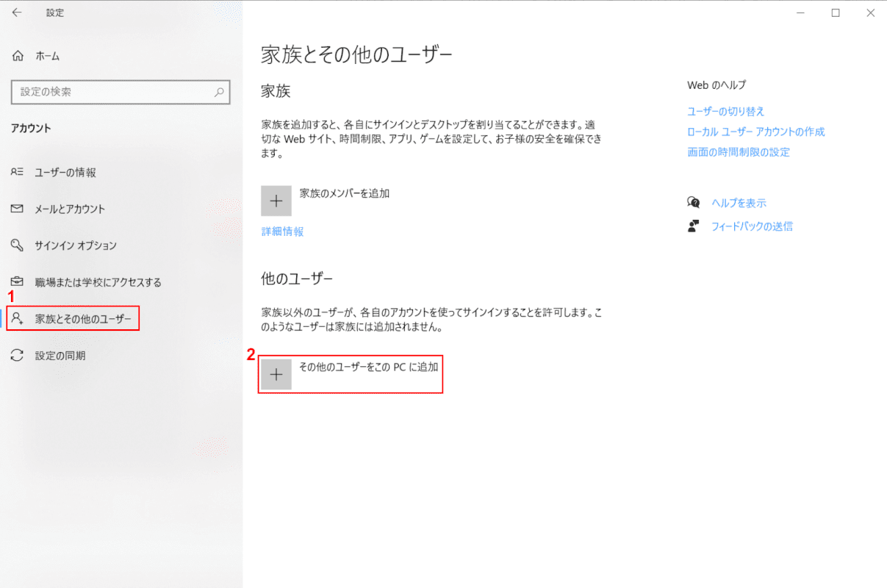The width and height of the screenshot is (887, 588).
Task: Click the 設定 window title text
Action: click(55, 12)
